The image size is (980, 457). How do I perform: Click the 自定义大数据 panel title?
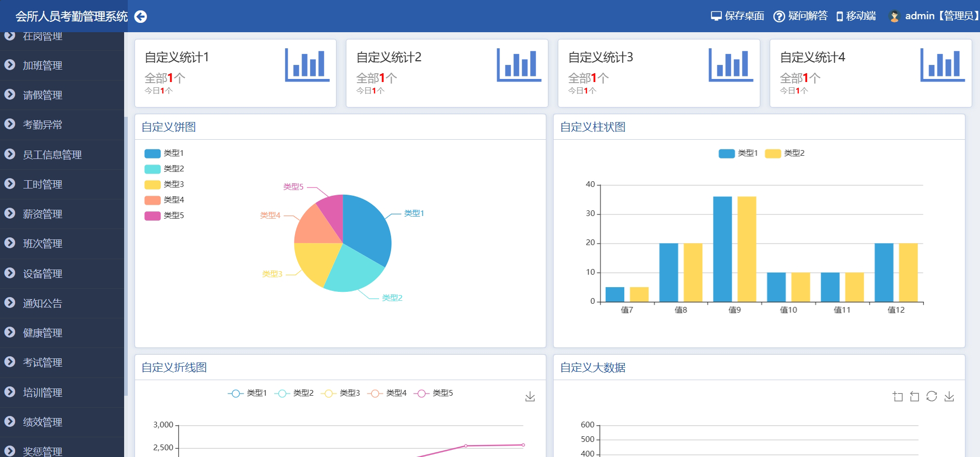(593, 367)
